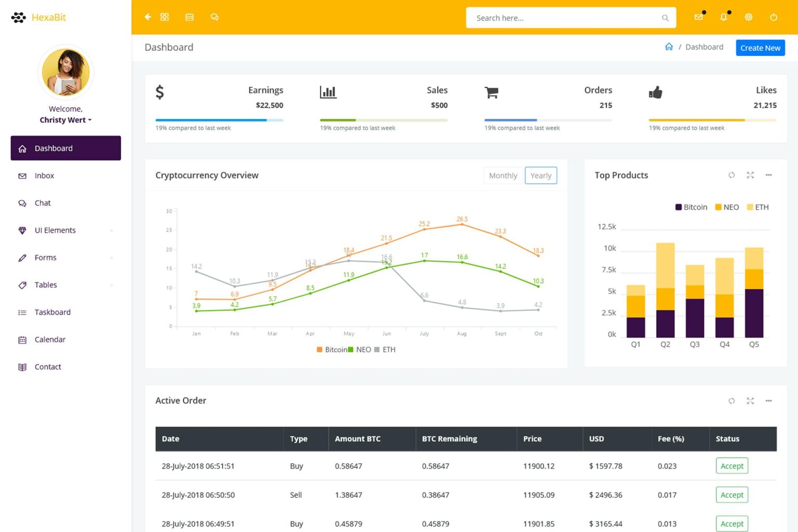Open the Christy Wert profile dropdown
798x532 pixels.
tap(65, 120)
